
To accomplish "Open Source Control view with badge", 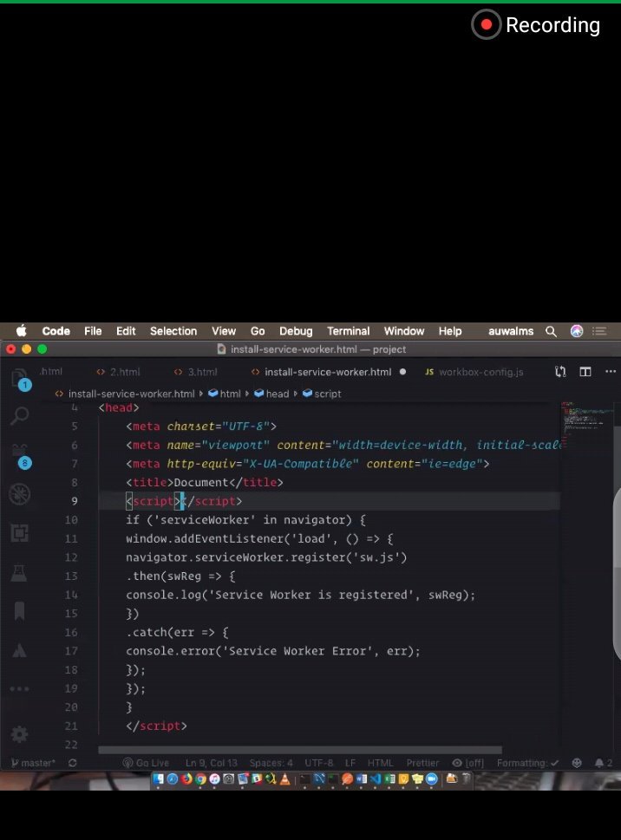I will (x=20, y=455).
